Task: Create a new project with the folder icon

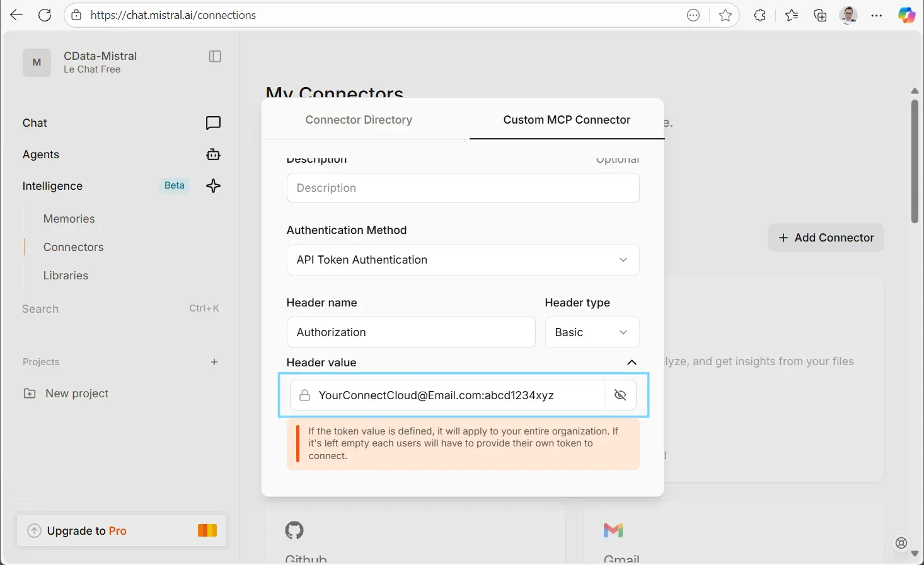Action: coord(29,393)
